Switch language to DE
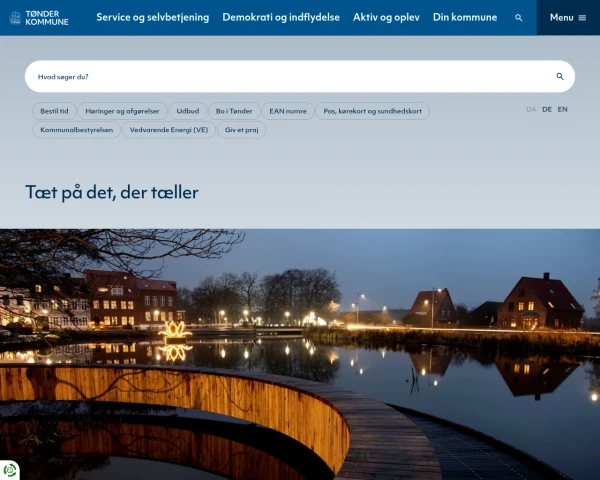600x480 pixels. (547, 109)
